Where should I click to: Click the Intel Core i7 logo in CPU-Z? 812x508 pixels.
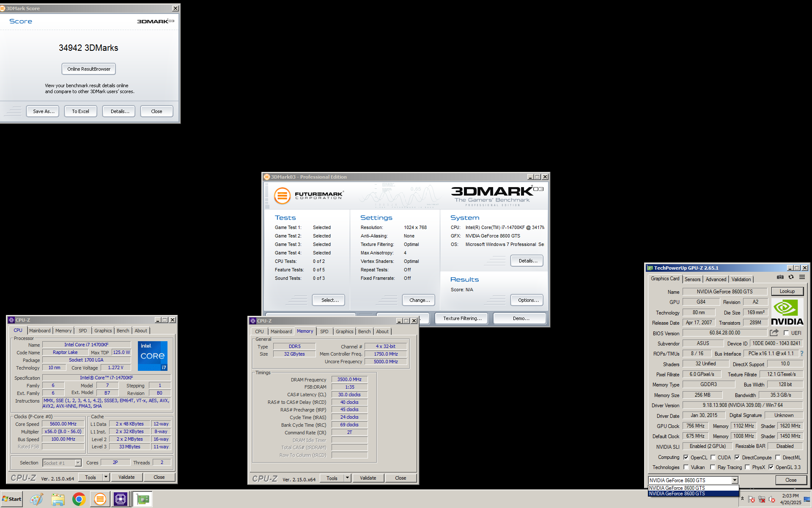tap(153, 356)
